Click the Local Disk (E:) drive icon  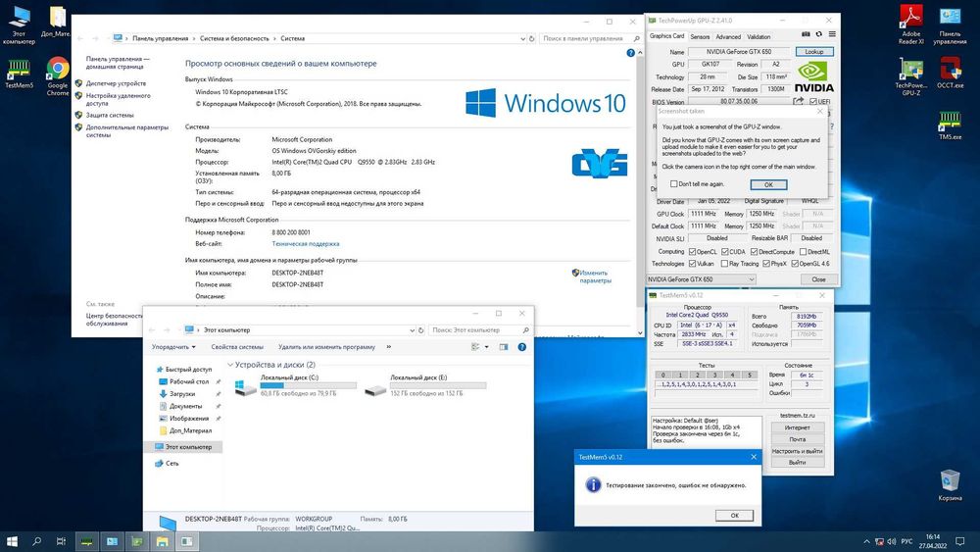pyautogui.click(x=375, y=389)
